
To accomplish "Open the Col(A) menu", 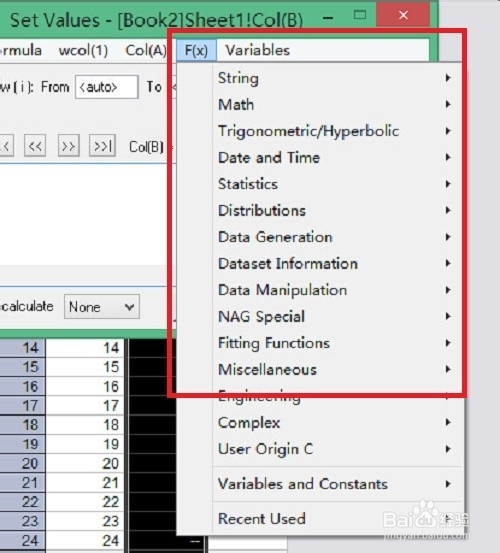I will click(x=146, y=50).
